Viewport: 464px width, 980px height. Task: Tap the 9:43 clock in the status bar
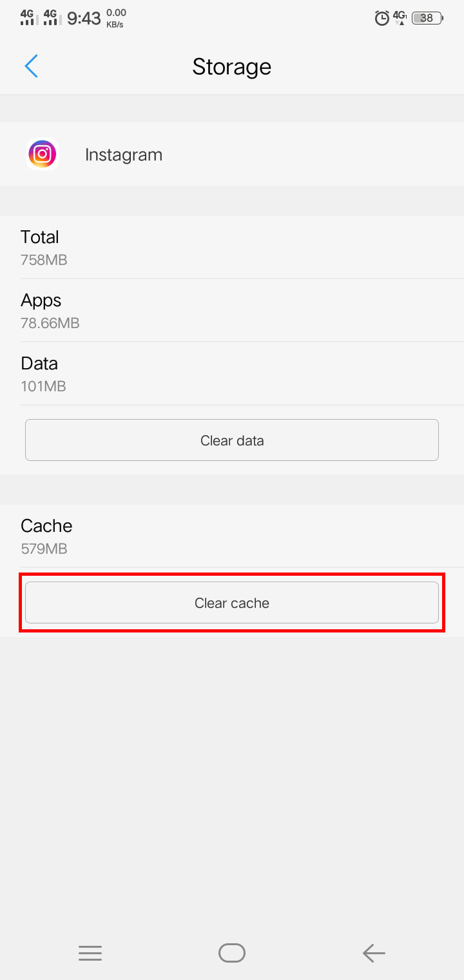click(x=84, y=19)
